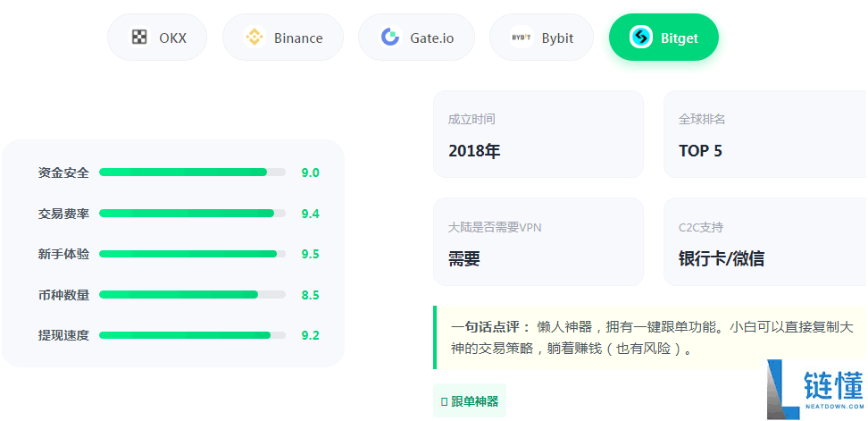Viewport: 868px width, 421px height.
Task: Click the TOP 5 value
Action: coord(700,151)
